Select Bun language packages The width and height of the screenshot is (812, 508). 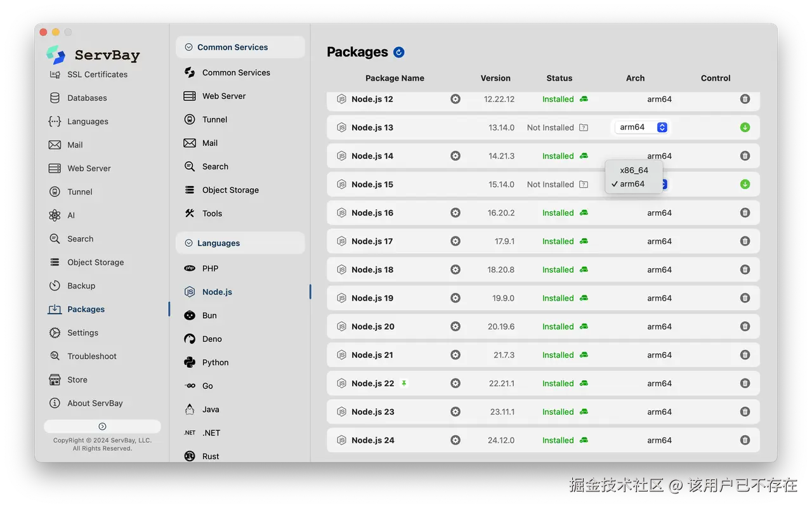(x=200, y=315)
